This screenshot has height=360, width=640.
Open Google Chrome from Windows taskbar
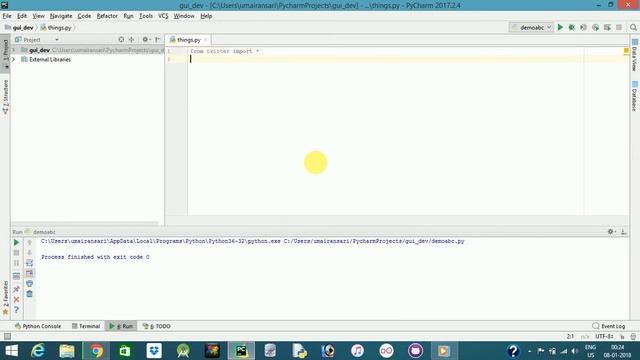96,351
